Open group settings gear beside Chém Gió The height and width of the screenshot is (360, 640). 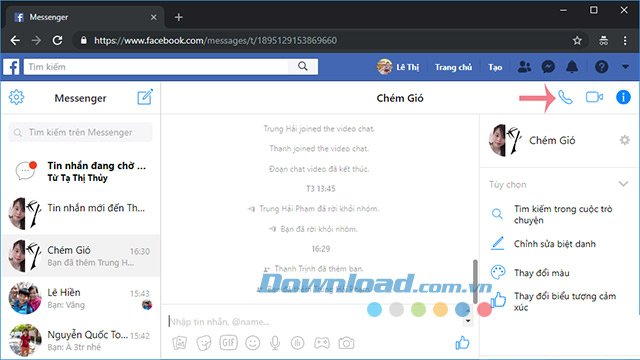pos(624,140)
